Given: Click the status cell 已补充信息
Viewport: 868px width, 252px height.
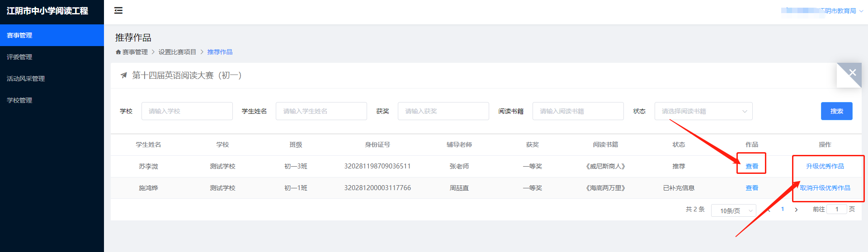Looking at the screenshot, I should 679,188.
